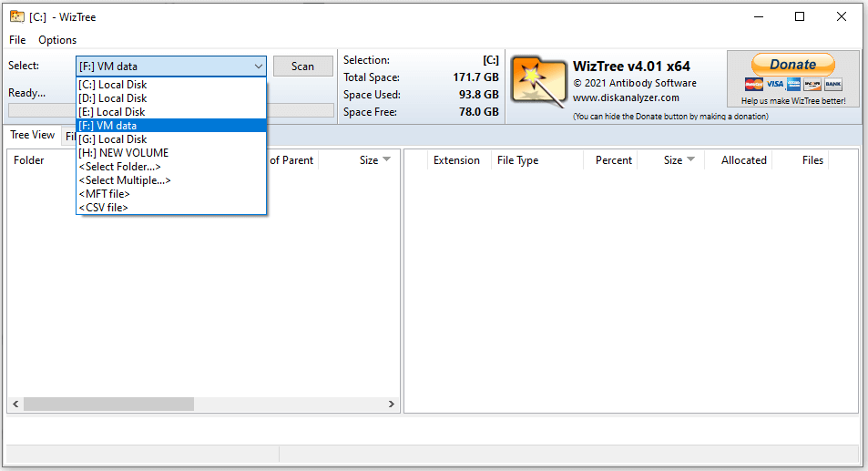Click the credit card icons under Donate
Image resolution: width=868 pixels, height=471 pixels.
792,84
